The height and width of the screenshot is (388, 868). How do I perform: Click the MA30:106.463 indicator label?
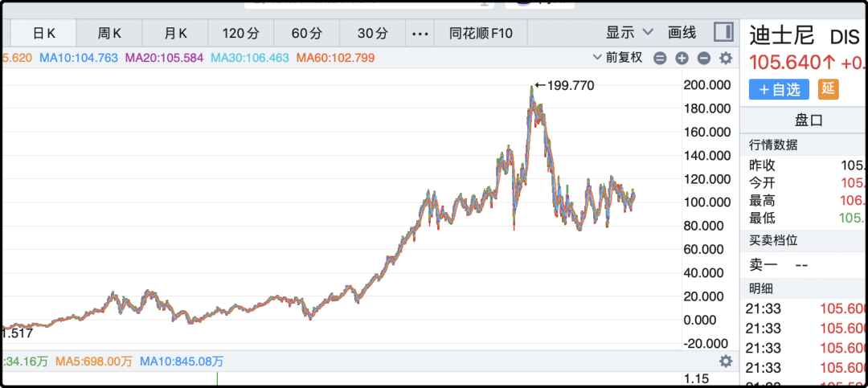(250, 58)
